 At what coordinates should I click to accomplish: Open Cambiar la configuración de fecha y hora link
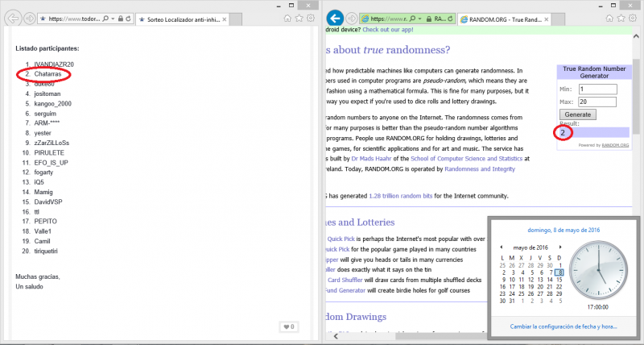(562, 326)
